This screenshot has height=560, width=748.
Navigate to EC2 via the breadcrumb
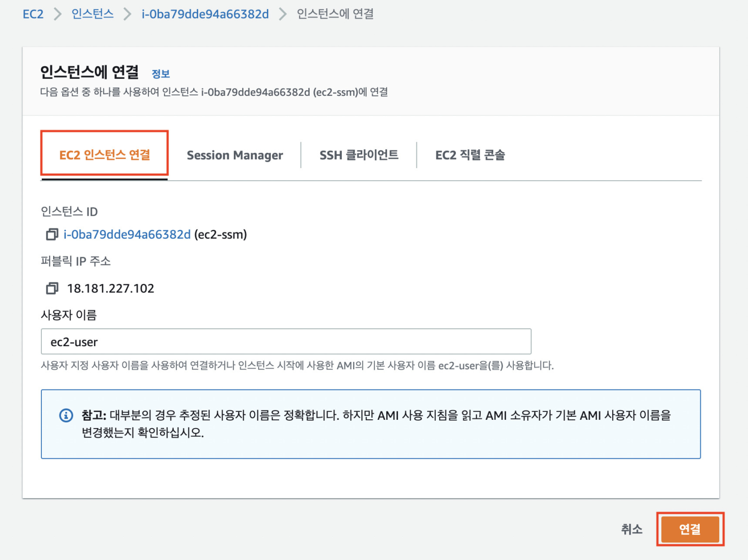[x=32, y=14]
